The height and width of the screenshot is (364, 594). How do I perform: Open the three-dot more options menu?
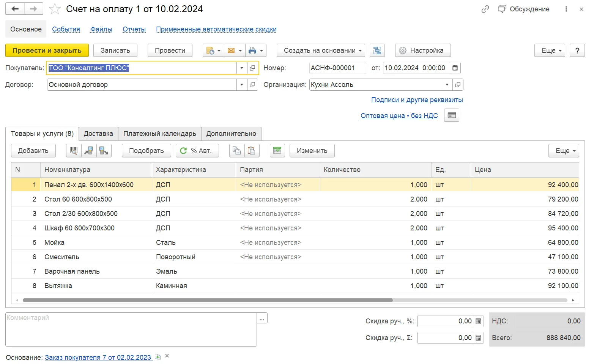pyautogui.click(x=566, y=9)
